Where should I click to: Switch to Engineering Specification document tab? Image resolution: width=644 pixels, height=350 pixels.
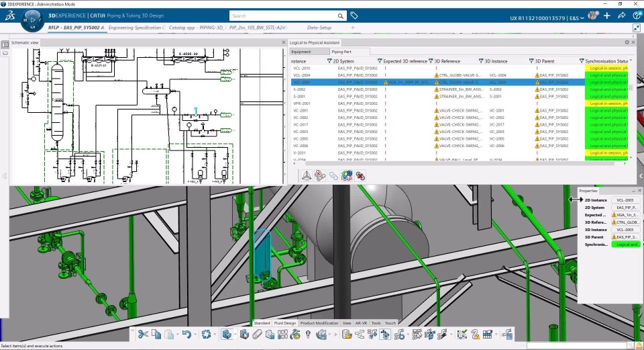[137, 28]
